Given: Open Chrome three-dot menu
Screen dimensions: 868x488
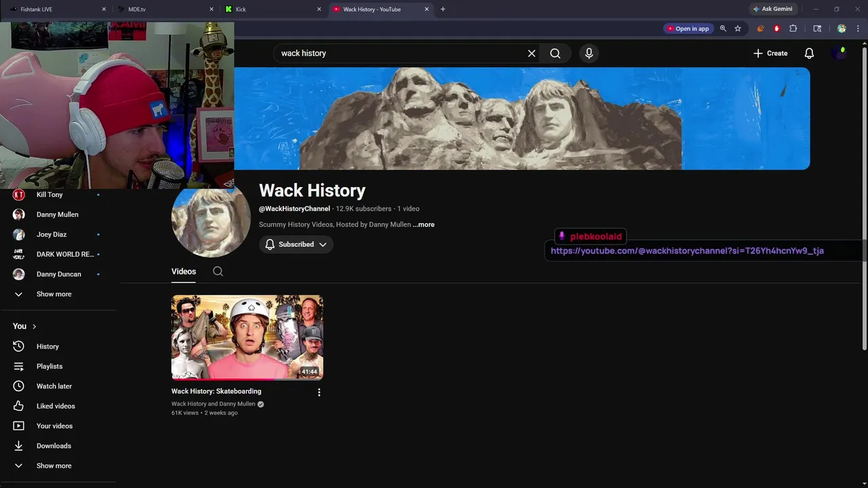Looking at the screenshot, I should click(x=858, y=28).
